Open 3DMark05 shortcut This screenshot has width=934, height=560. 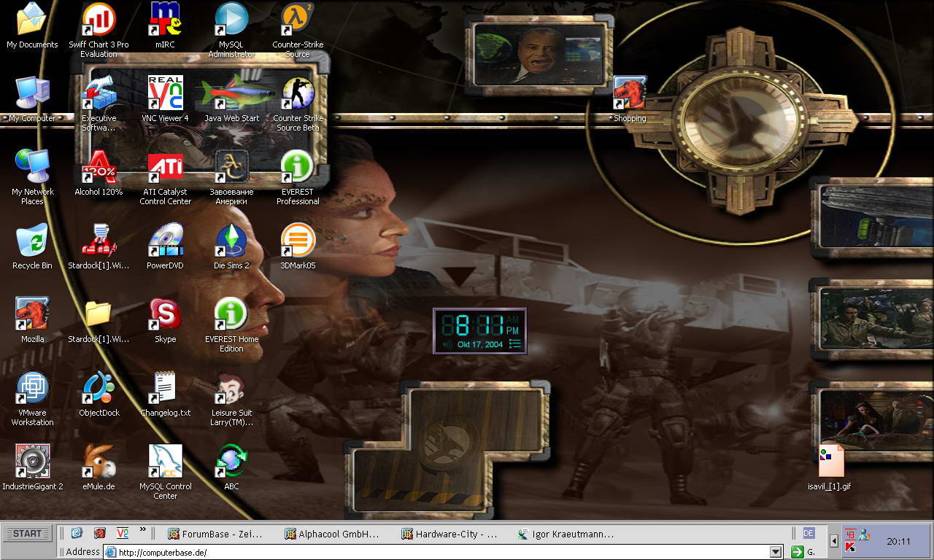298,246
